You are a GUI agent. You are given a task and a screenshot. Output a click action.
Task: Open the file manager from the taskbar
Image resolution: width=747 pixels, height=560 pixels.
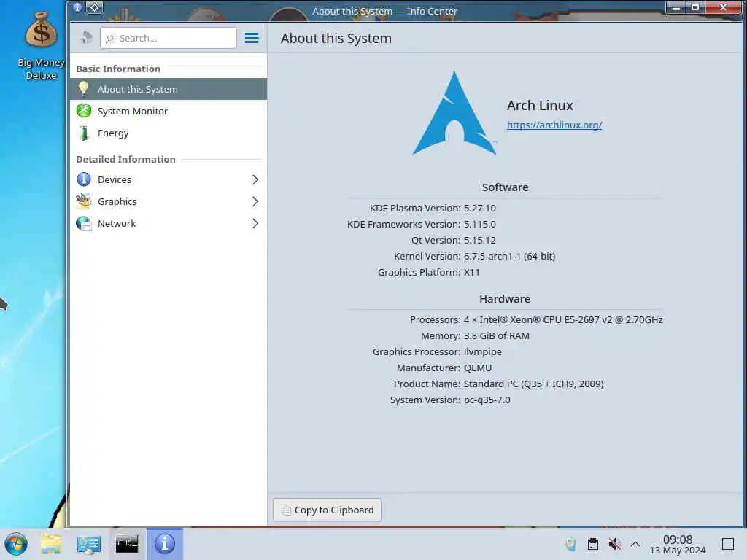51,544
